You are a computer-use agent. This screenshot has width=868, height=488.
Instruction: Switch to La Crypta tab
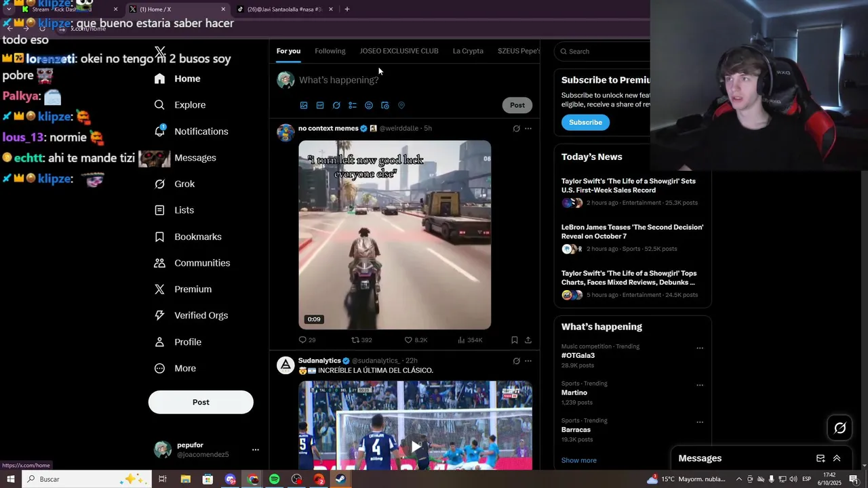pos(468,51)
